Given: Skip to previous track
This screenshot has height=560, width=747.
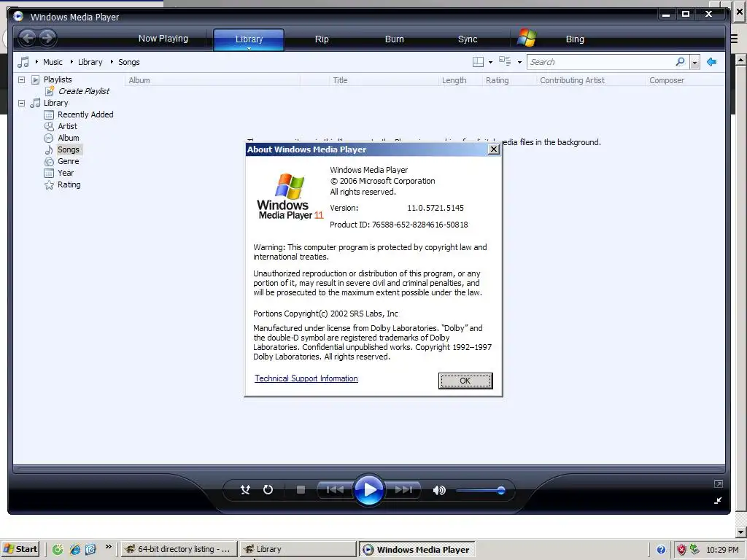Looking at the screenshot, I should point(335,489).
